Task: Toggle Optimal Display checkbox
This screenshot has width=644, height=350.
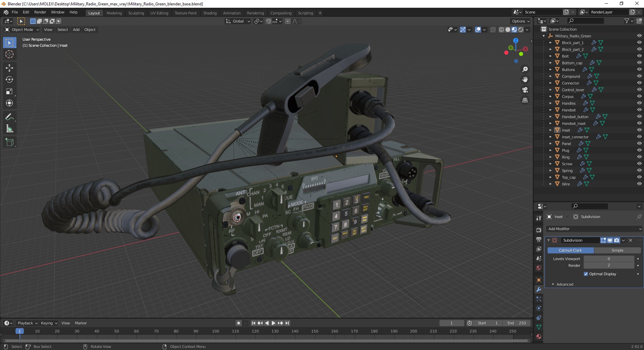Action: (586, 274)
